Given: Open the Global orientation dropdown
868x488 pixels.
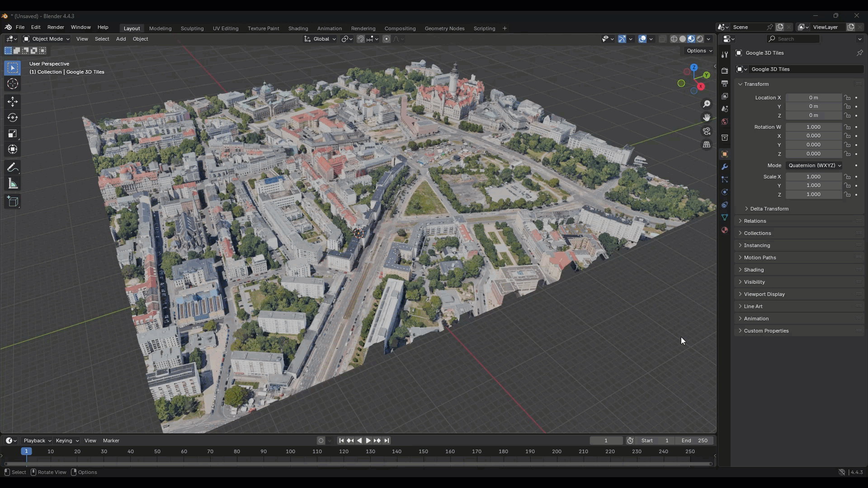Looking at the screenshot, I should pyautogui.click(x=320, y=39).
